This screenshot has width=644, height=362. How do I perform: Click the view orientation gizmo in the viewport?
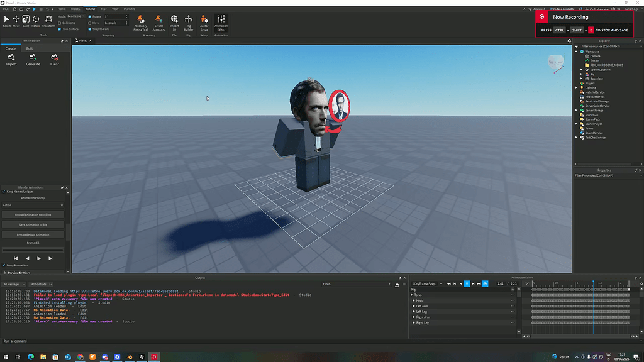pyautogui.click(x=556, y=63)
